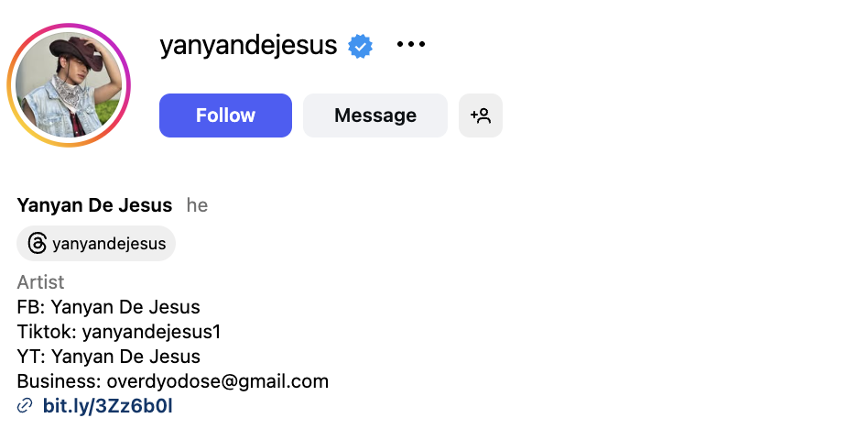Open the more options three-dot menu
Viewport: 868px width, 429px height.
pos(411,44)
